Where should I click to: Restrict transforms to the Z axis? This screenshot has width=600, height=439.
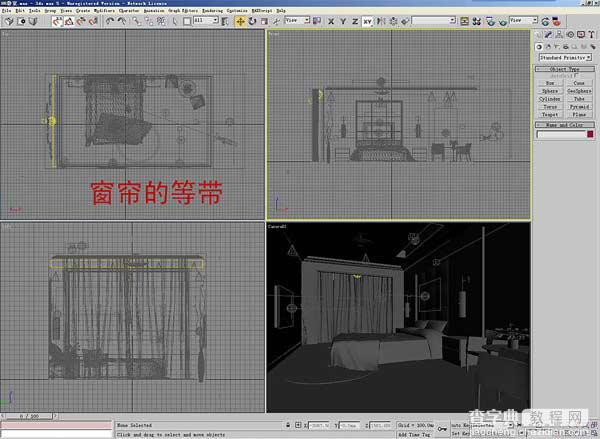pos(355,21)
